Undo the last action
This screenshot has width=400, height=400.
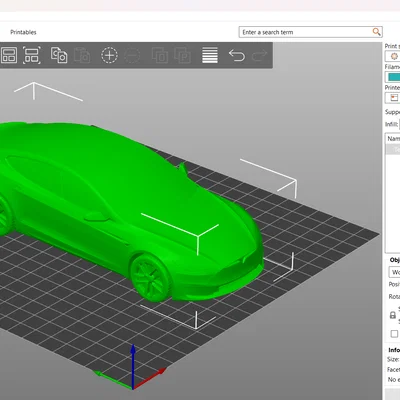click(237, 55)
